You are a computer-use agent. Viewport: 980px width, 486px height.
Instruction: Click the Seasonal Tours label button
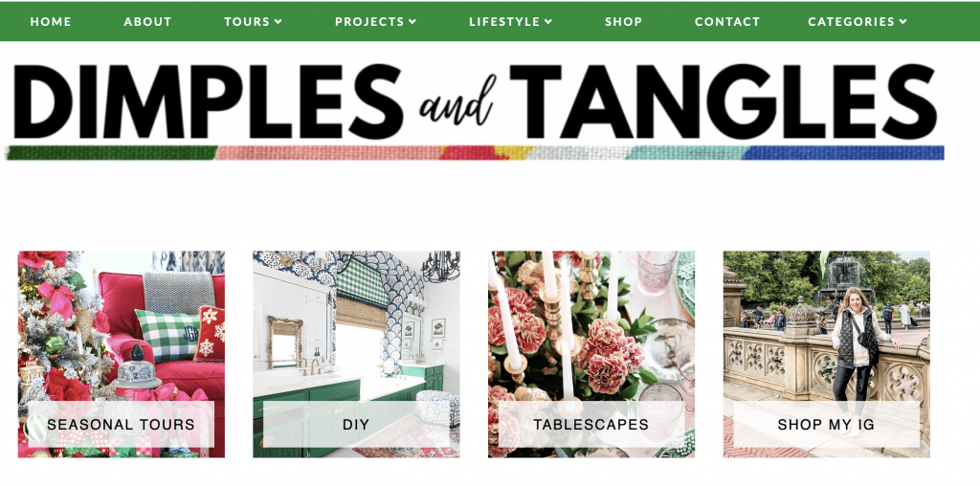(121, 425)
